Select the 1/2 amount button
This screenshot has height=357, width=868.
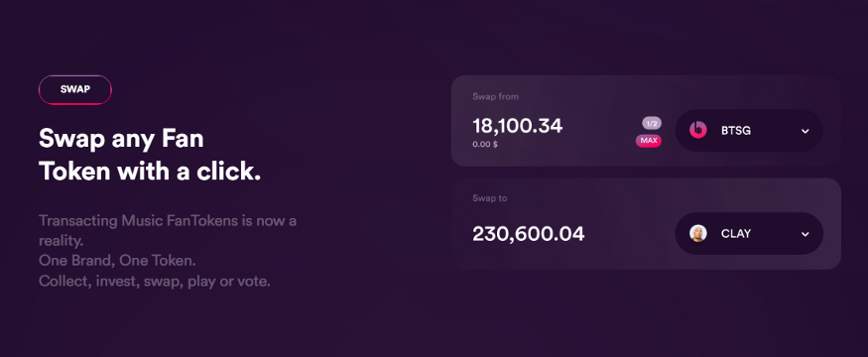[652, 123]
